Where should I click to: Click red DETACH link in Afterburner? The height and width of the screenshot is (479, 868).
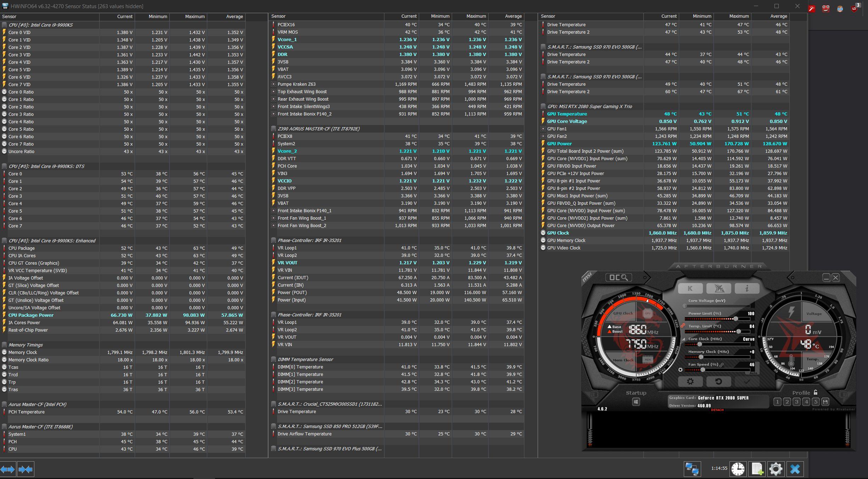(717, 410)
